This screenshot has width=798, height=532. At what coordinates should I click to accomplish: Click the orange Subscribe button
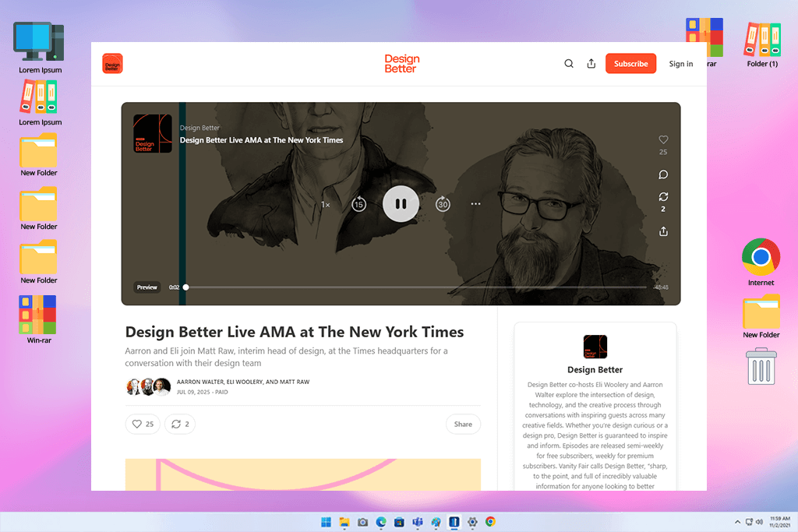coord(630,64)
